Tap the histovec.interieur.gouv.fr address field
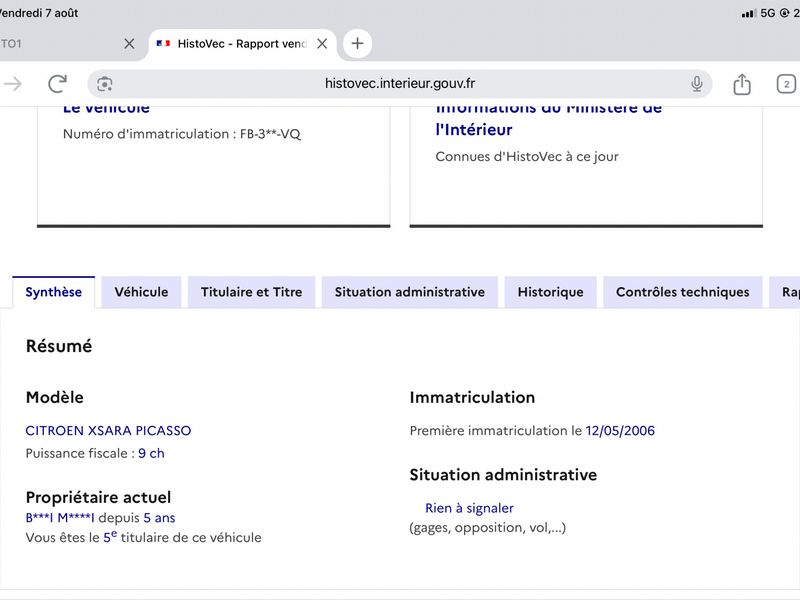800x600 pixels. [x=399, y=84]
